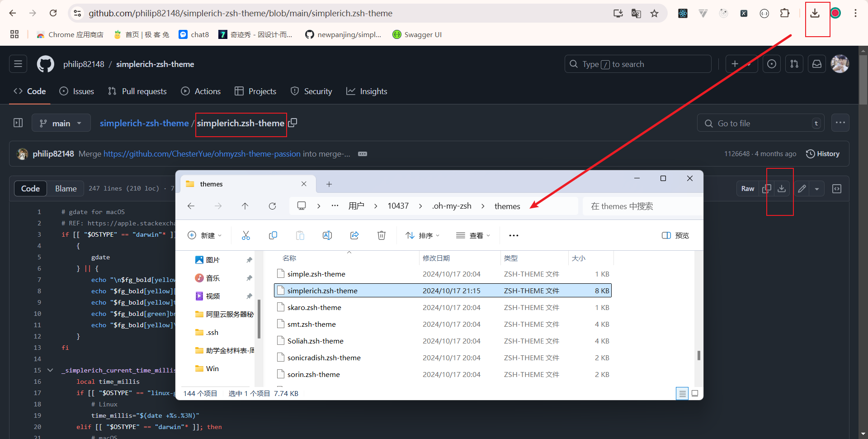Select simple.zsh-theme file row

tap(443, 274)
